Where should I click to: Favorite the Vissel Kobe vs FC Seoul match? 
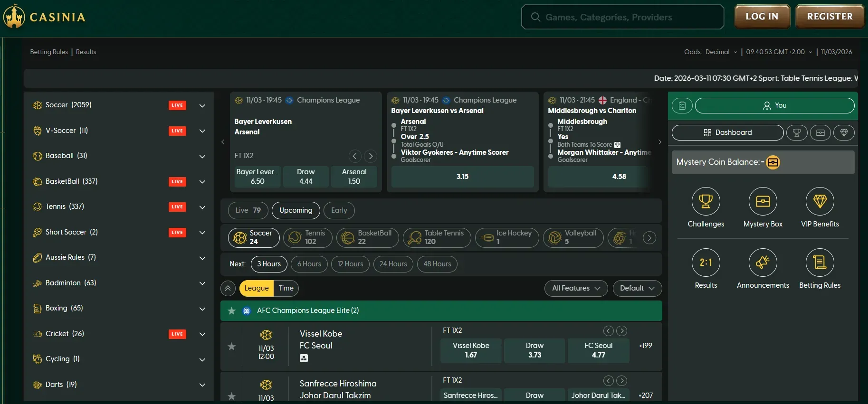231,347
